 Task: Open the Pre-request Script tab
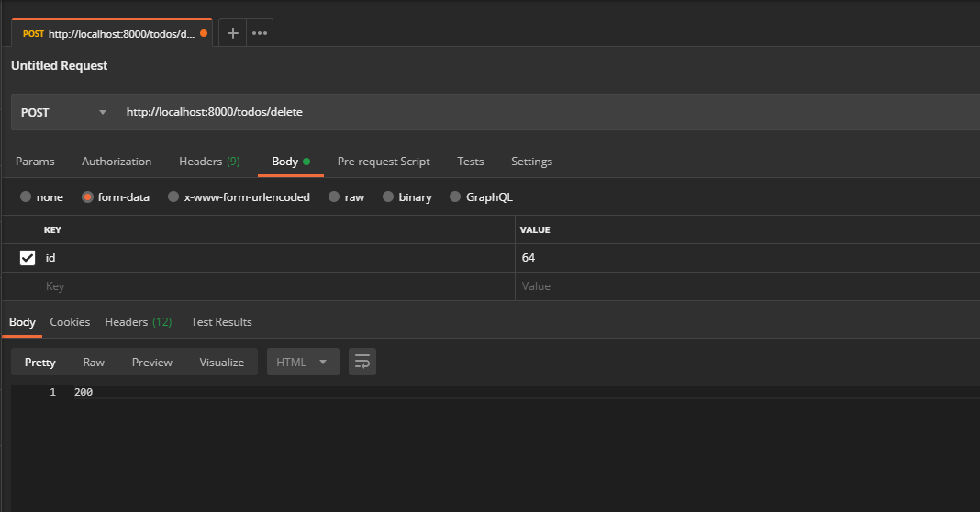(x=384, y=162)
